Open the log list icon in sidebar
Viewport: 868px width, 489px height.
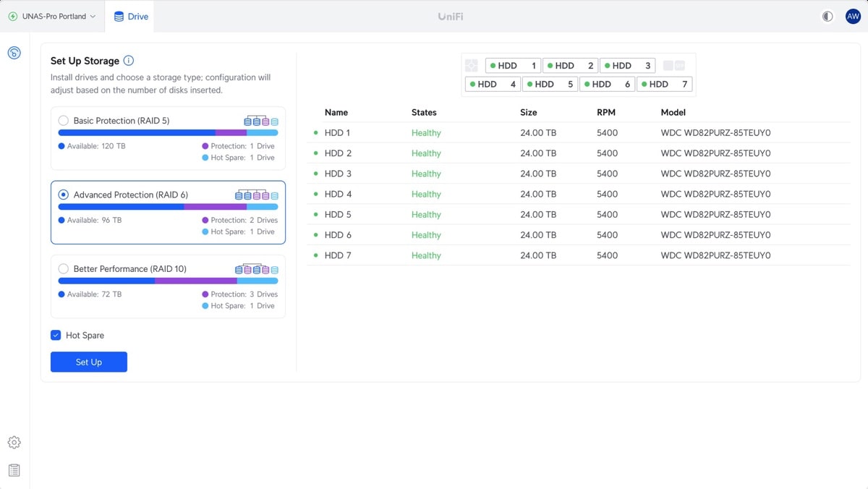coord(14,470)
